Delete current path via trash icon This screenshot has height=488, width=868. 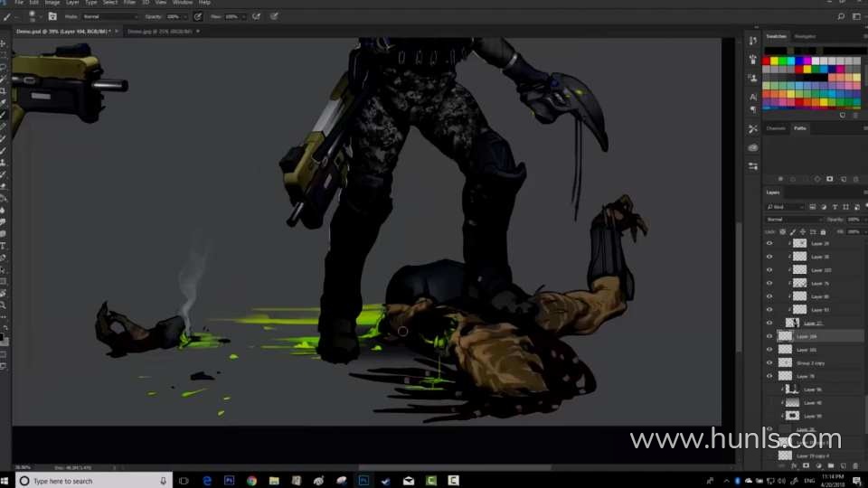click(856, 179)
